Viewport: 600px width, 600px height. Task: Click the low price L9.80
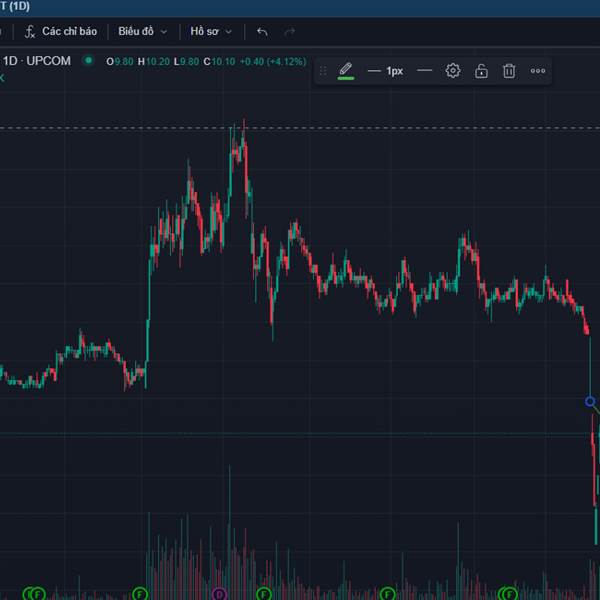point(186,61)
